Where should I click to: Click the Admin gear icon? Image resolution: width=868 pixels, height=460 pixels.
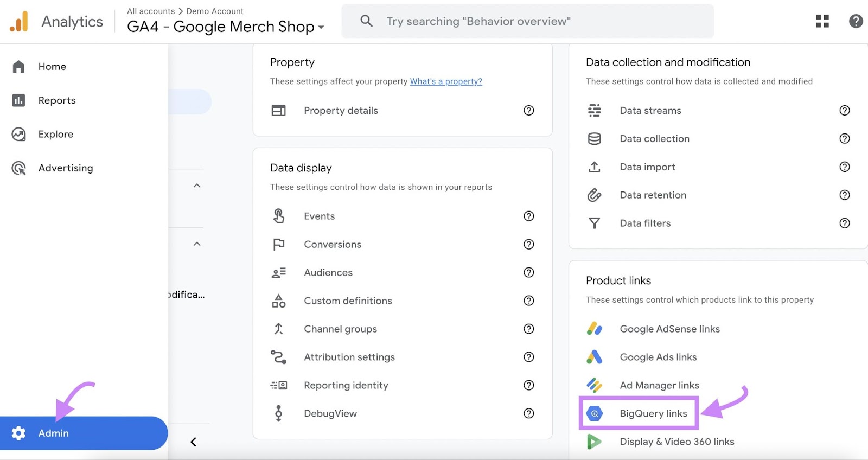coord(18,433)
